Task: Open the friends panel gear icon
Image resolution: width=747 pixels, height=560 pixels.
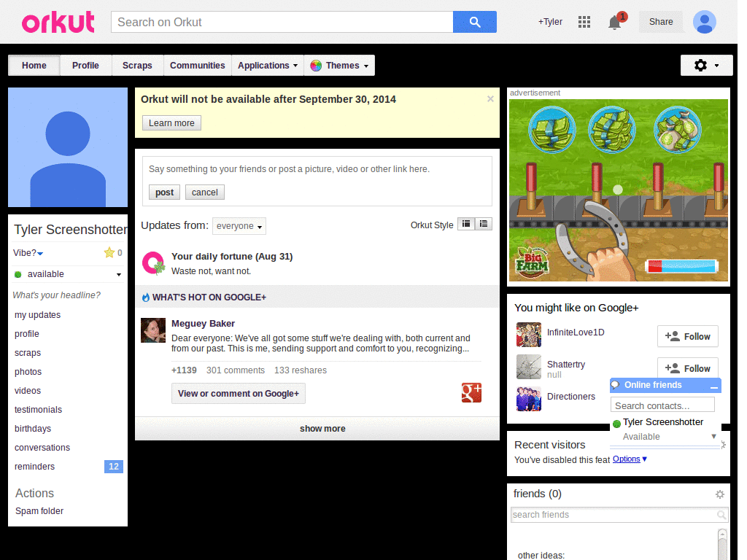Action: [720, 494]
